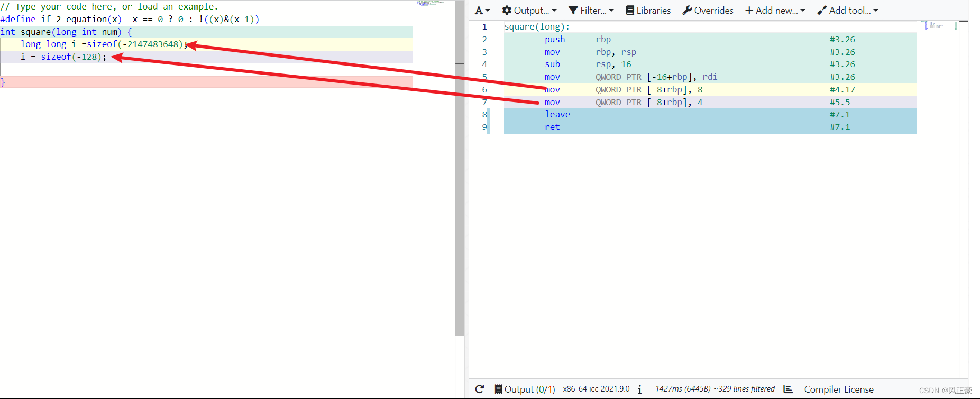Viewport: 980px width, 399px height.
Task: Click the square(long): assembly label
Action: coord(537,26)
